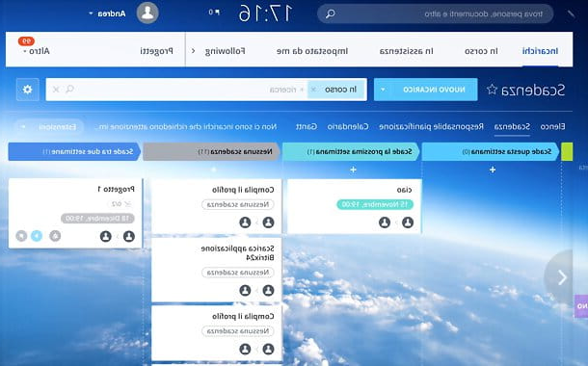Click the '18 Dicembre, 19:00' deadline pill
This screenshot has height=366, width=588.
(98, 219)
